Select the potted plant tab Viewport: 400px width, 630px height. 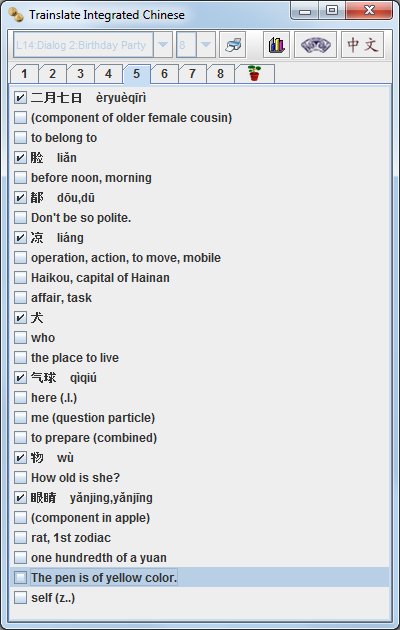tap(255, 74)
